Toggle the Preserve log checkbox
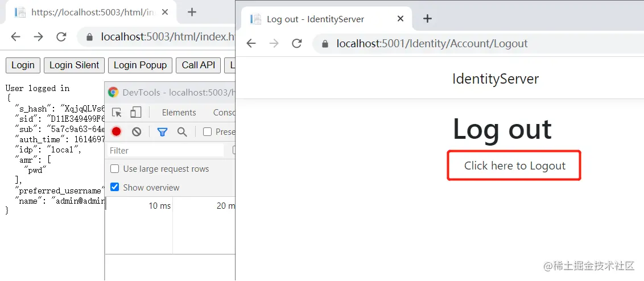644x281 pixels. coord(208,132)
